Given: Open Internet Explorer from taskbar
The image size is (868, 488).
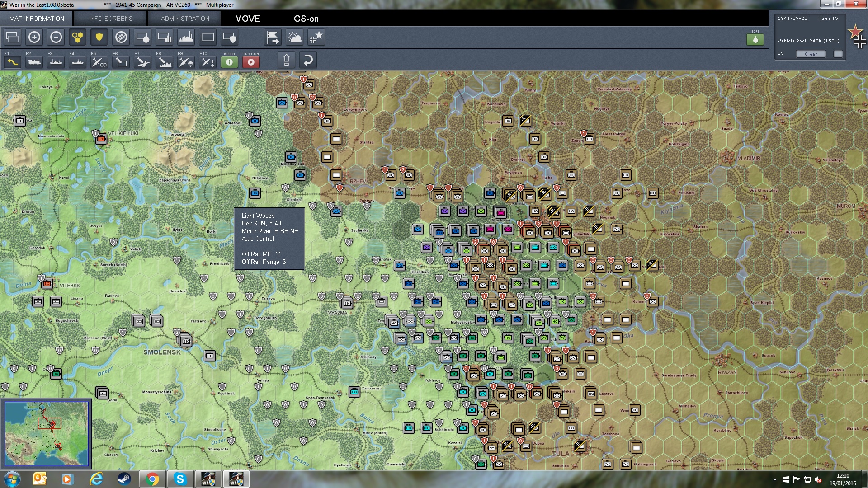Looking at the screenshot, I should pyautogui.click(x=96, y=479).
